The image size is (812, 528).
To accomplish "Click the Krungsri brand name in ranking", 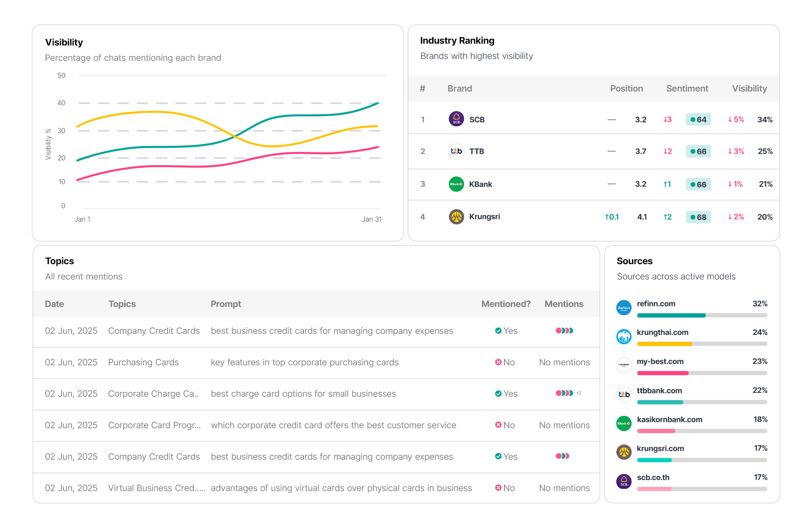I will [x=484, y=216].
